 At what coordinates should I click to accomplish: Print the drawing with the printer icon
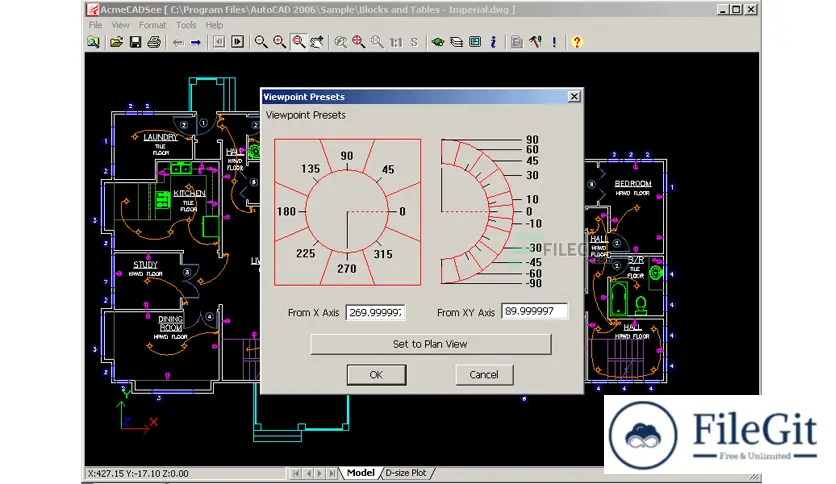point(154,42)
